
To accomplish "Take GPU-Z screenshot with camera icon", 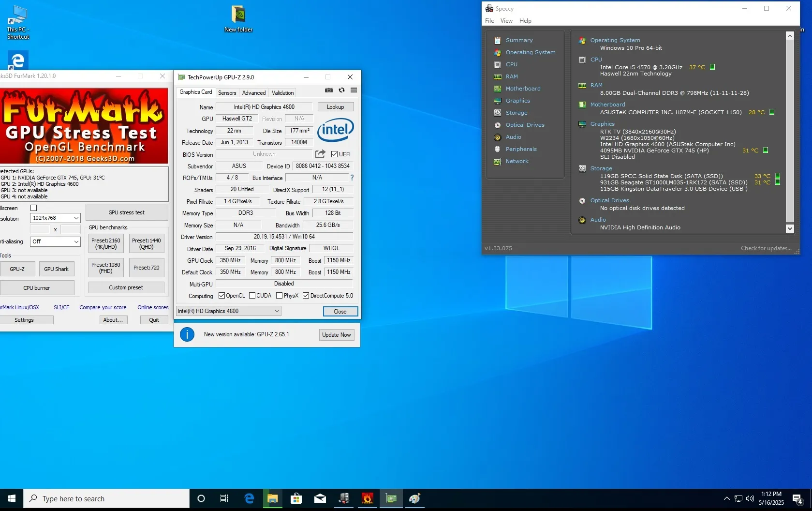I will pyautogui.click(x=329, y=90).
